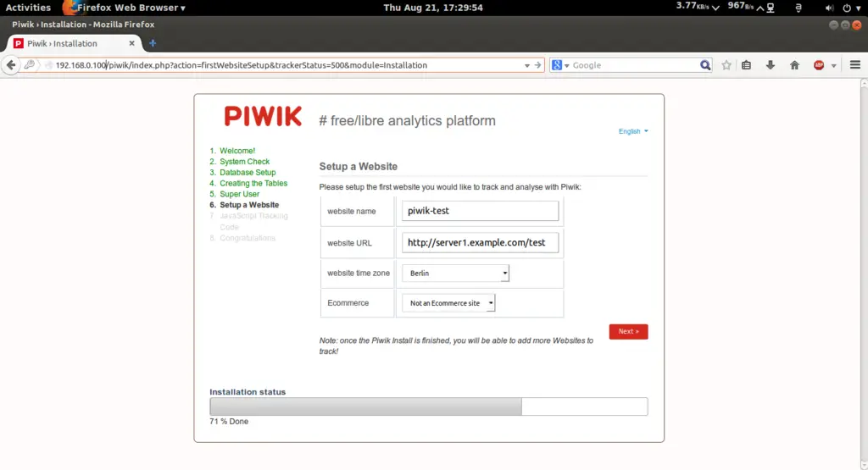The width and height of the screenshot is (868, 470).
Task: Click the Setup a Website heading
Action: tap(359, 167)
